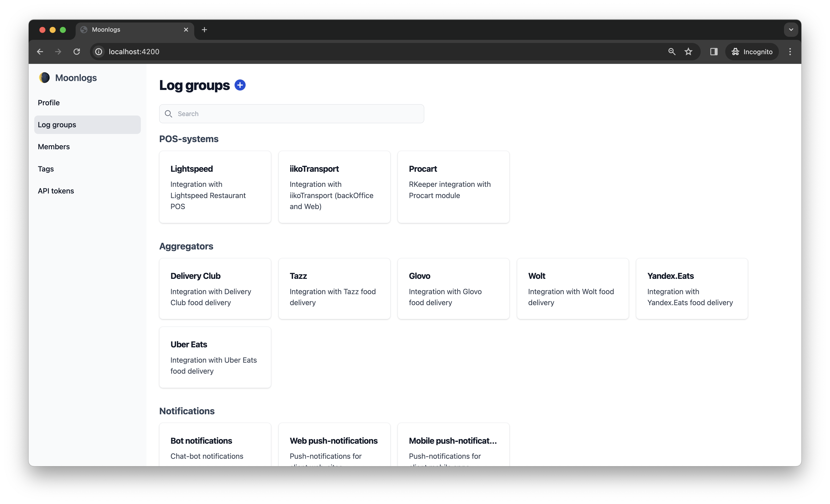This screenshot has width=830, height=504.
Task: Open the Profile section
Action: (x=49, y=102)
